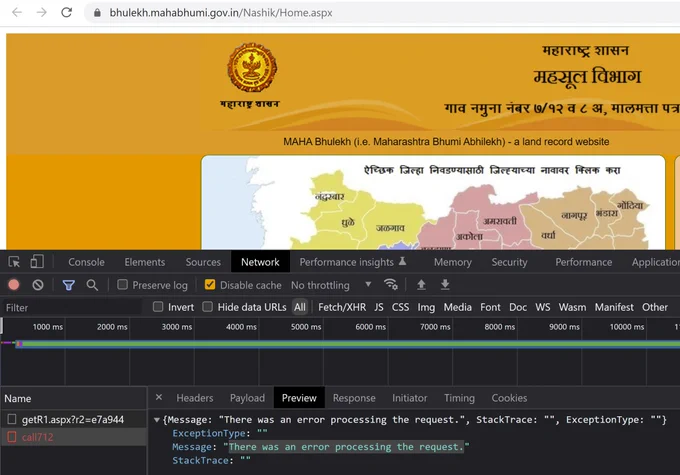Open request Timing tab

(x=459, y=398)
